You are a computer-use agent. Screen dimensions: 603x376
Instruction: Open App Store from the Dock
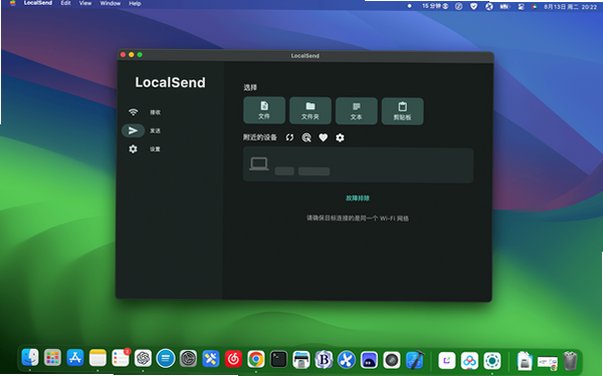[x=75, y=358]
